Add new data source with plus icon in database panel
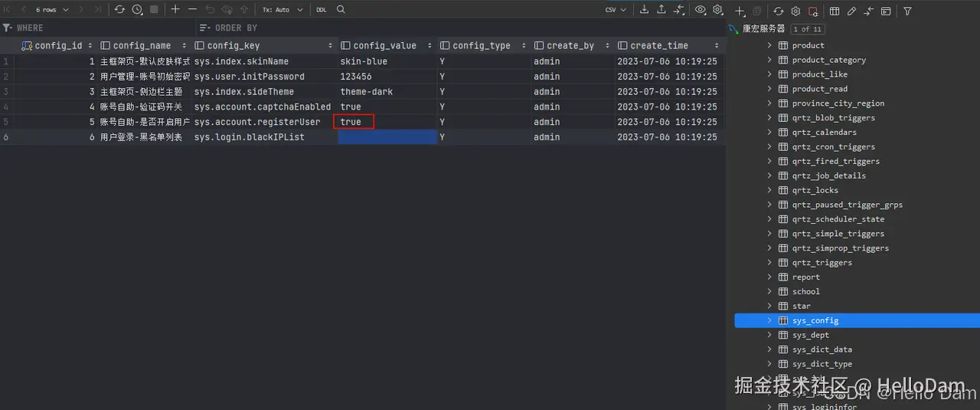 click(740, 11)
